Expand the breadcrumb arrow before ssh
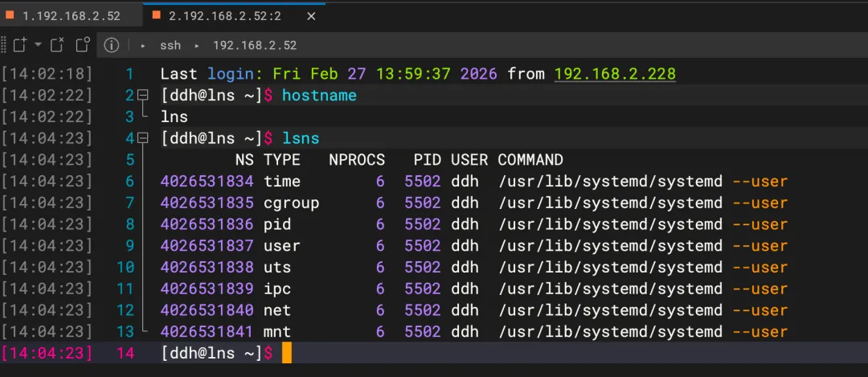868x377 pixels. [x=142, y=46]
